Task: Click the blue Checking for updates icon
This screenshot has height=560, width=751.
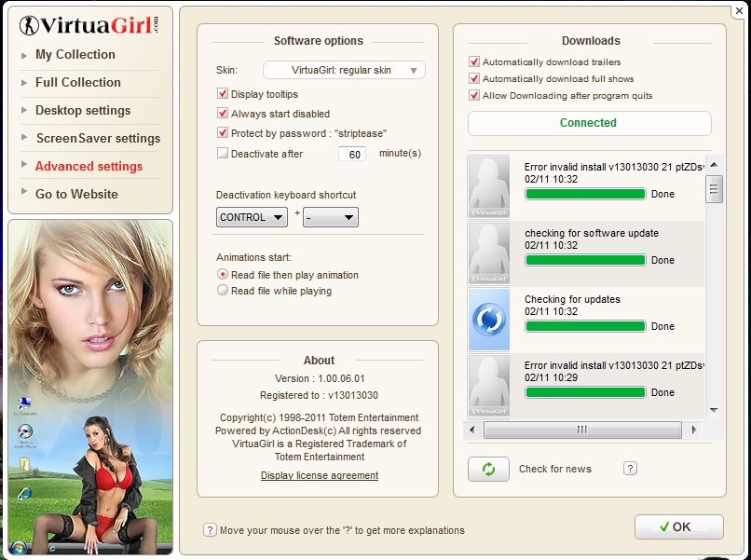Action: point(488,320)
